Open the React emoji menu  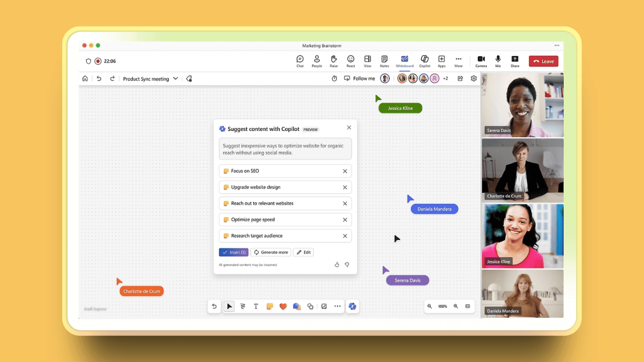click(351, 61)
